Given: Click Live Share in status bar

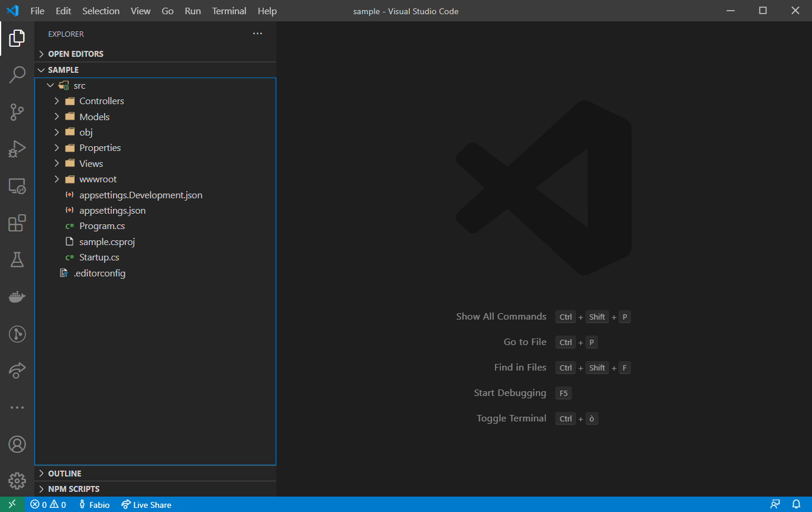Looking at the screenshot, I should [x=146, y=505].
